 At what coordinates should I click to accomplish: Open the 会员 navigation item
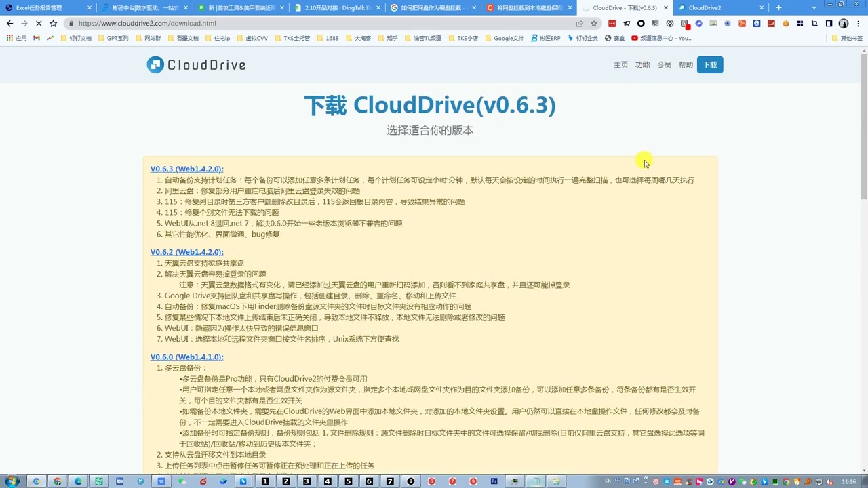coord(664,65)
